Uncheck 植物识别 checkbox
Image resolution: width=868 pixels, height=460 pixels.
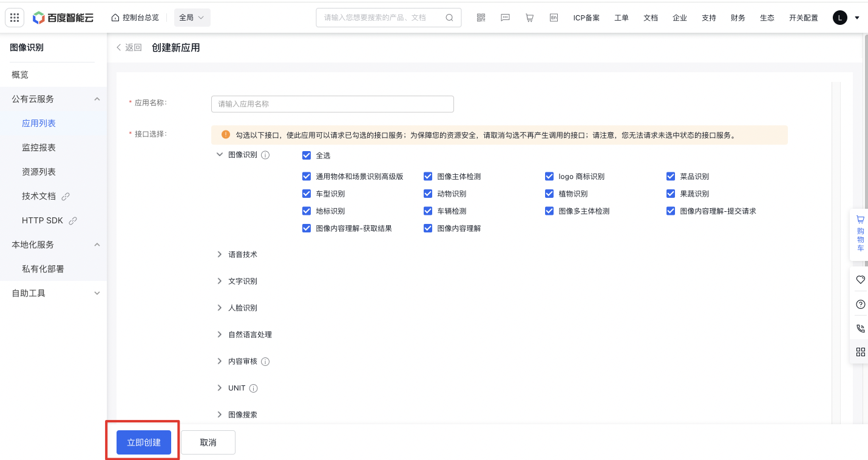549,194
